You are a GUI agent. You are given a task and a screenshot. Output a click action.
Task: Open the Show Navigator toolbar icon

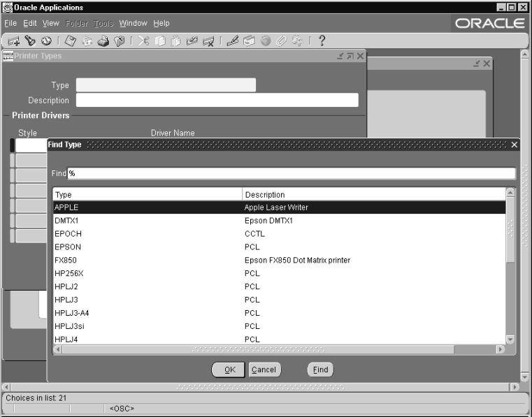point(46,41)
